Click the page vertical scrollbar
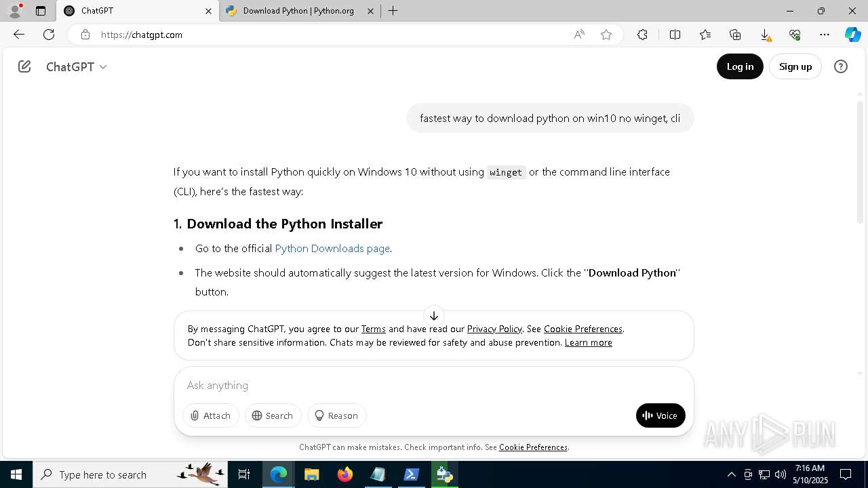Image resolution: width=868 pixels, height=488 pixels. [x=861, y=163]
